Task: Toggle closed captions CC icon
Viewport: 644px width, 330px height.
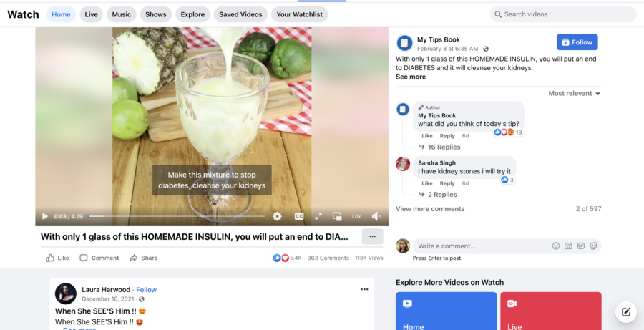Action: [x=299, y=216]
